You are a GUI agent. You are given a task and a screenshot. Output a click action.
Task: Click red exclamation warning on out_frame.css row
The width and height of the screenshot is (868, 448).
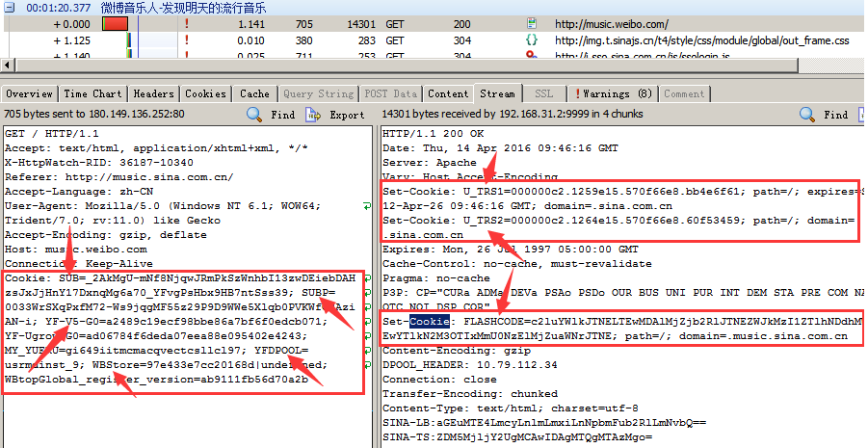[187, 40]
